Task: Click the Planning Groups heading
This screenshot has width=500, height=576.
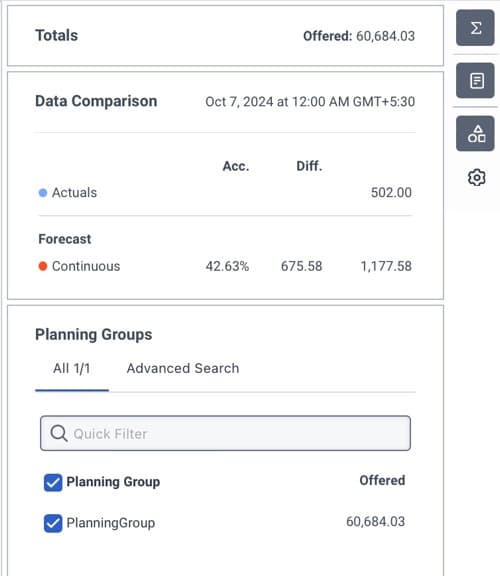Action: 94,334
